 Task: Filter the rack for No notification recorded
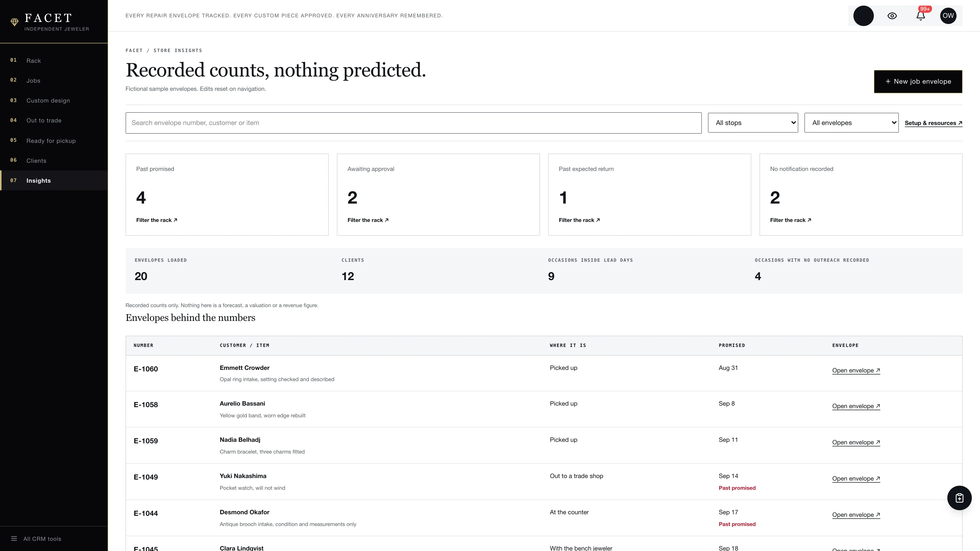pyautogui.click(x=791, y=220)
